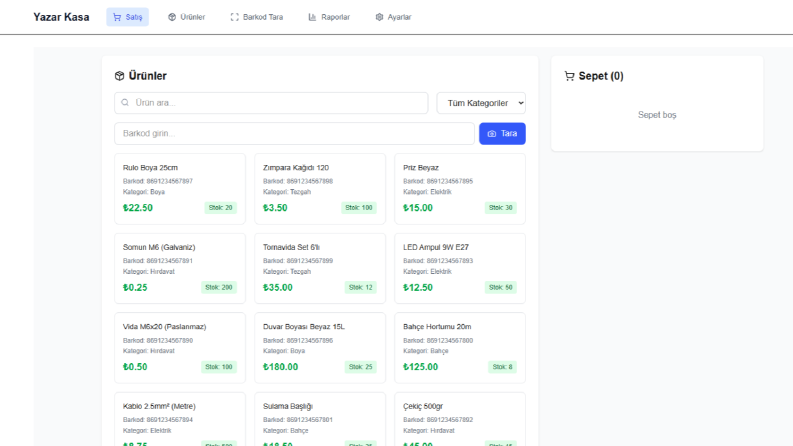Click Kategori: Bahçe on Bahçe Hortumu card
The width and height of the screenshot is (793, 446).
[x=426, y=351]
